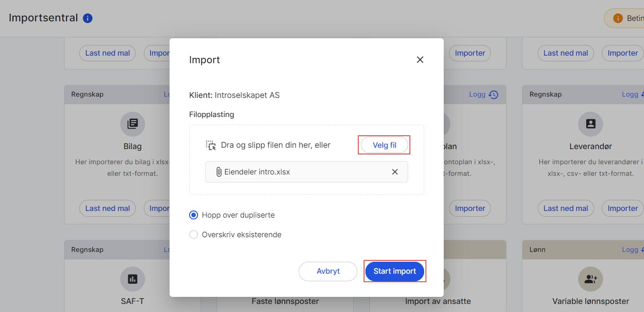
Task: Click the drag-and-drop file upload area
Action: [275, 145]
